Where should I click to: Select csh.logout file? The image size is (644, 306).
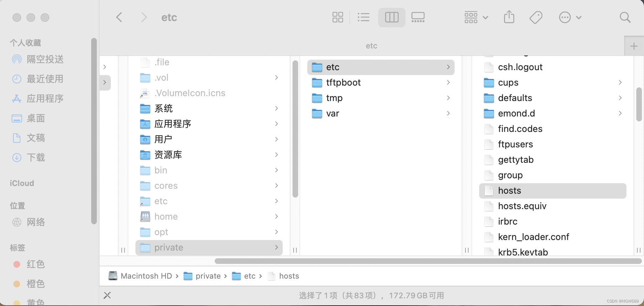click(553, 67)
